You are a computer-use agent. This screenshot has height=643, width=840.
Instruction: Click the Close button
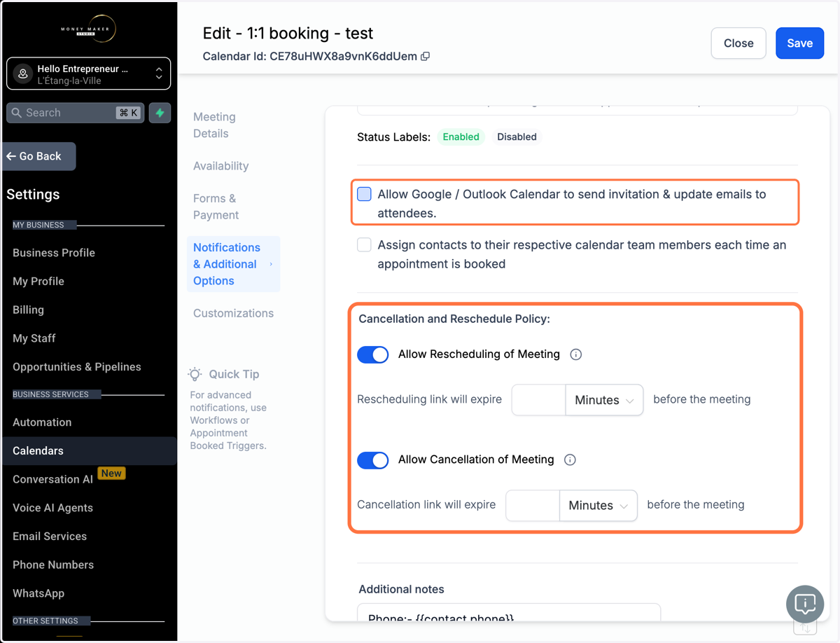(738, 43)
